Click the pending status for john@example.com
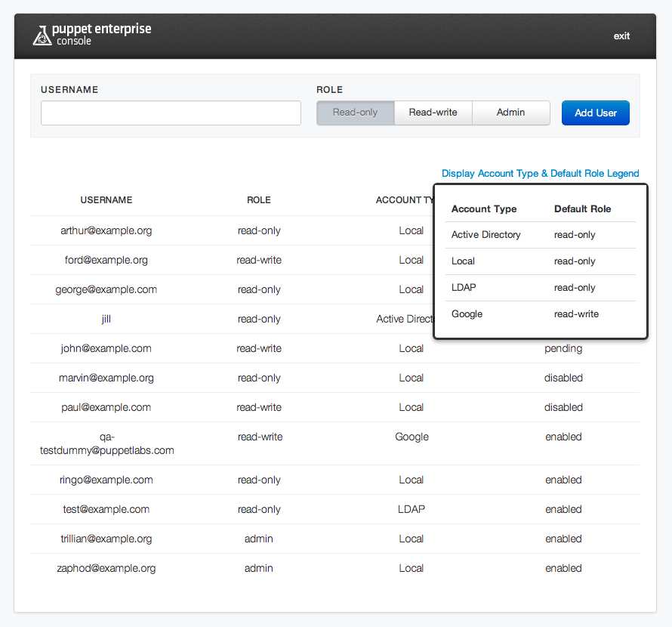This screenshot has height=627, width=672. [563, 348]
